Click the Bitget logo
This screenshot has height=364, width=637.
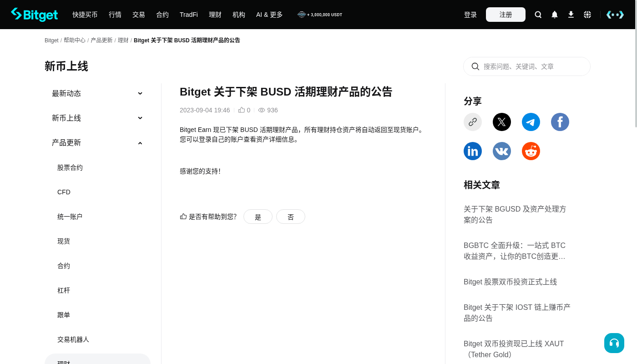34,15
